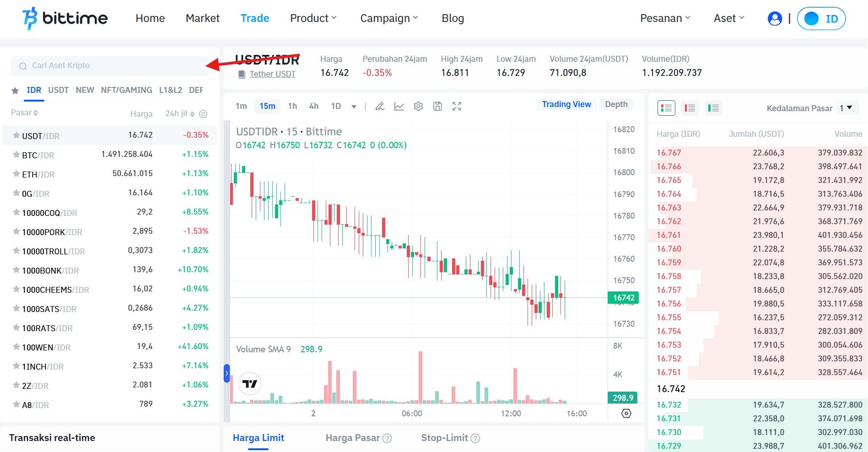Switch to the Depth chart tab
This screenshot has width=868, height=452.
tap(616, 104)
